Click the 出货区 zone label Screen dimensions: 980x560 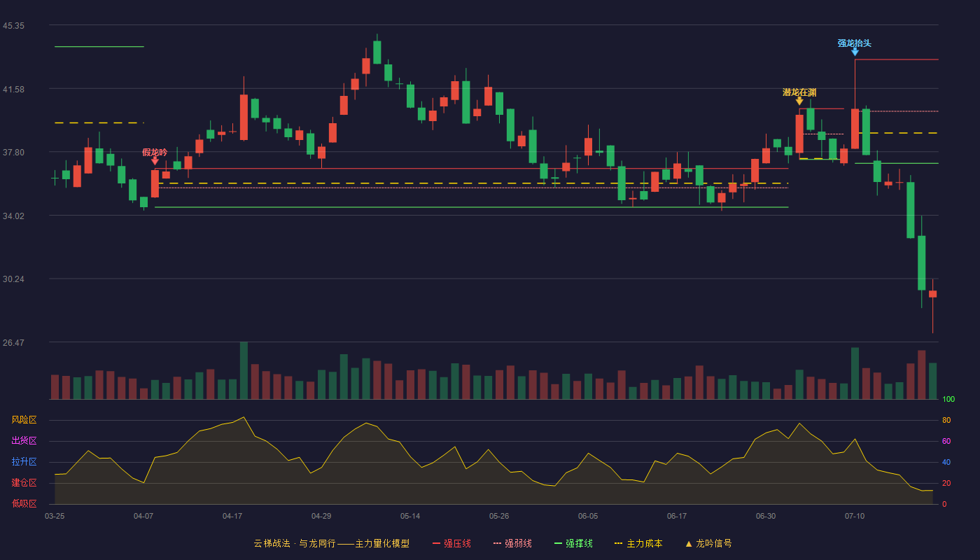tap(24, 441)
